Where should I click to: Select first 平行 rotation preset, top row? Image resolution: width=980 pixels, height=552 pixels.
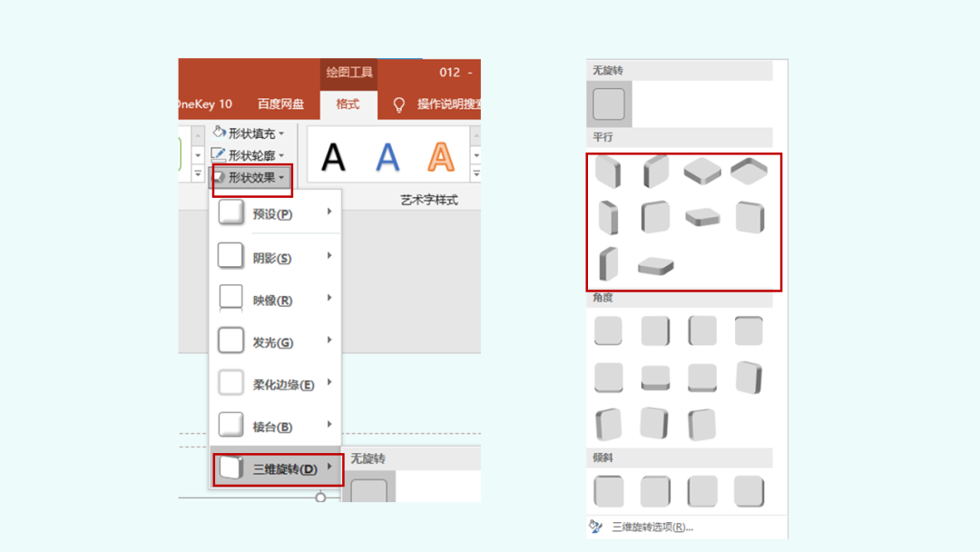point(608,172)
